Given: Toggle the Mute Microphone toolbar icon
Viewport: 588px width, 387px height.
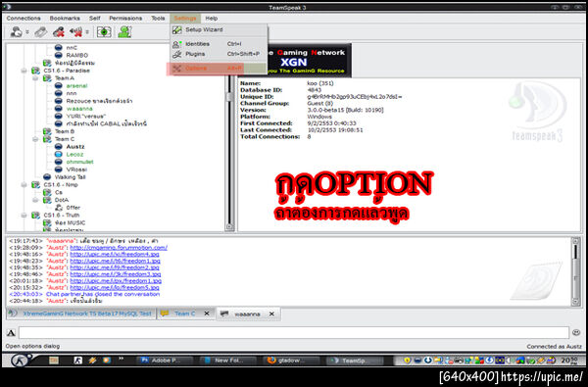Looking at the screenshot, I should 59,32.
